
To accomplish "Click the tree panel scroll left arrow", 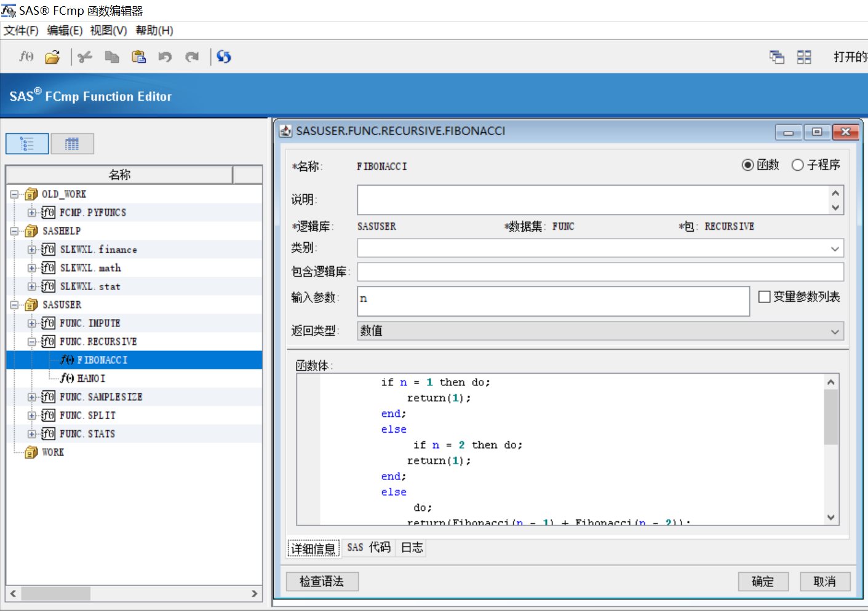I will (13, 594).
